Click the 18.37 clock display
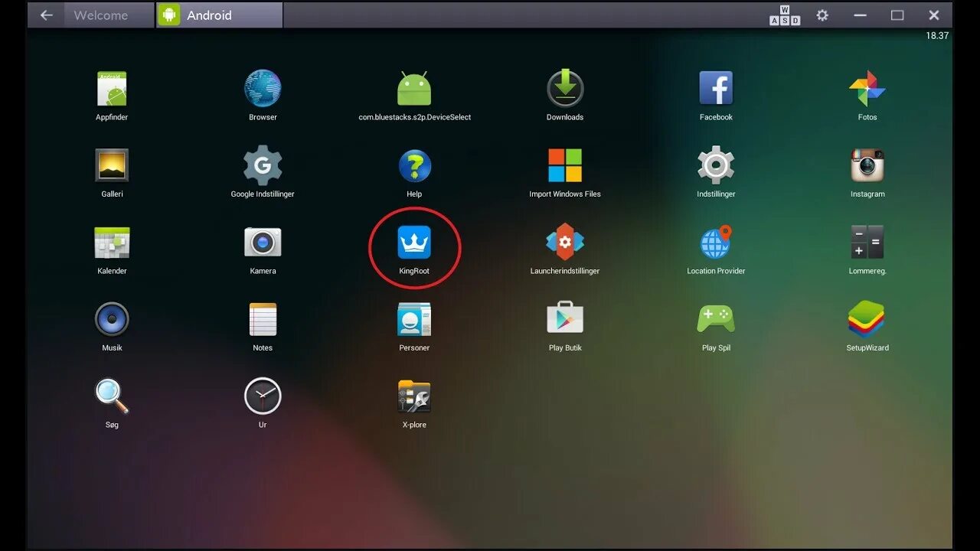 click(937, 36)
